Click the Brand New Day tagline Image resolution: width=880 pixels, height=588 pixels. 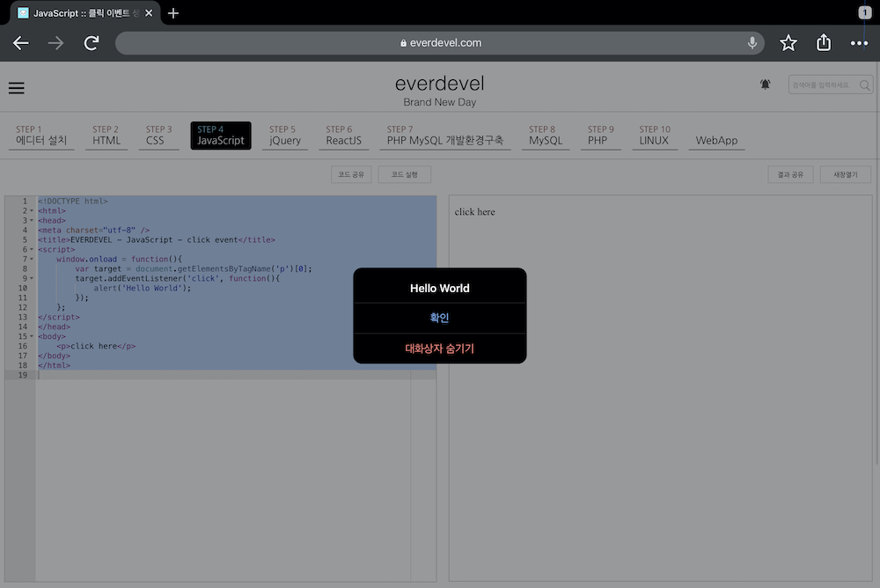439,102
